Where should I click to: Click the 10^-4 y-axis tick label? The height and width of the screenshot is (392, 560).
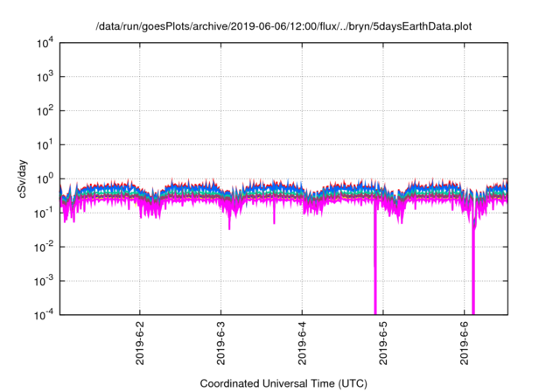[x=44, y=315]
